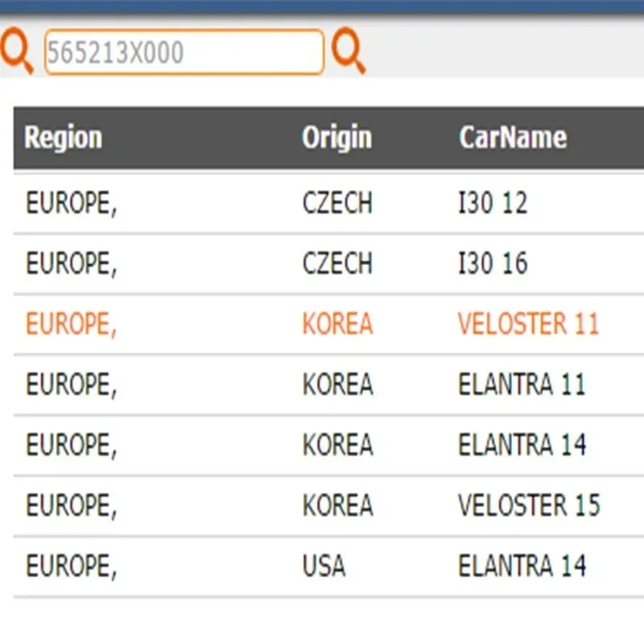
Task: Click KOREA origin in the ELANTRA 11 row
Action: [x=337, y=384]
